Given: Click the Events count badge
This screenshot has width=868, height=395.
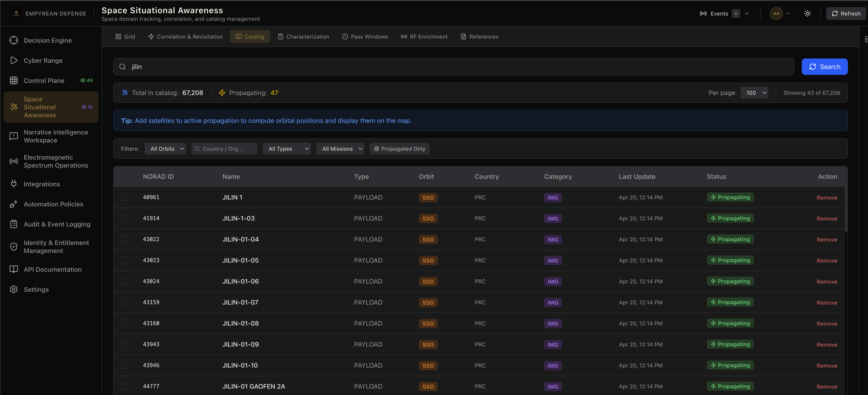Looking at the screenshot, I should (736, 13).
